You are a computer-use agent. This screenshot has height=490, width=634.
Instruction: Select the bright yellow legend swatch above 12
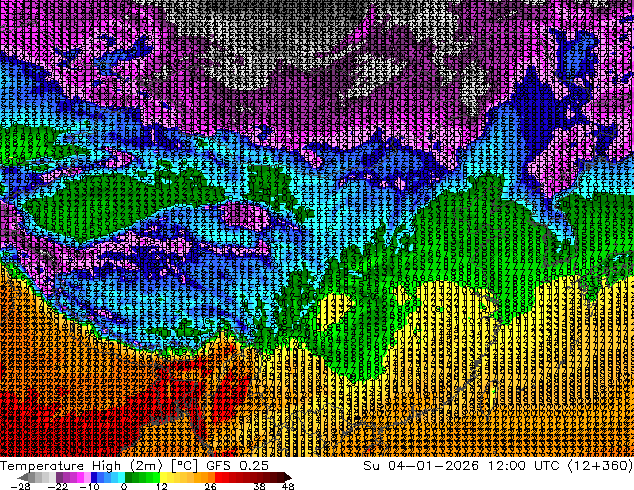pos(163,477)
